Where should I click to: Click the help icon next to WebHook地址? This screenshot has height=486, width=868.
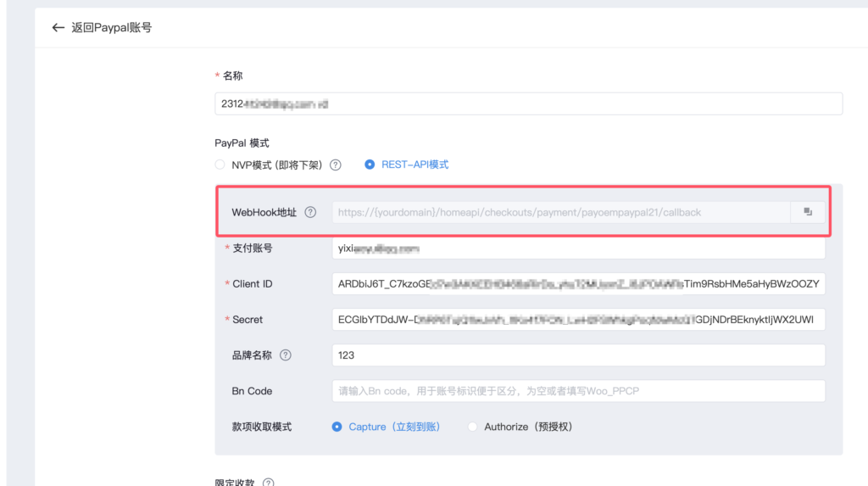[x=310, y=212]
